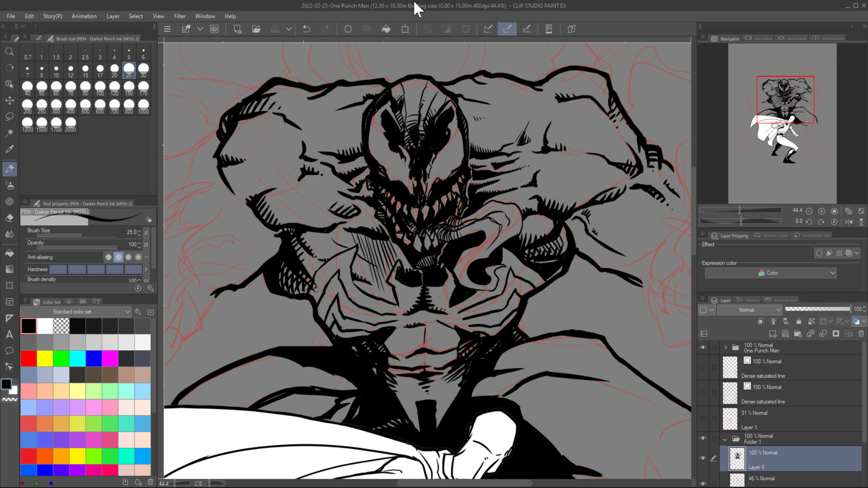Image resolution: width=868 pixels, height=488 pixels.
Task: Open CLIP STUDIO support help icon
Action: (x=571, y=29)
